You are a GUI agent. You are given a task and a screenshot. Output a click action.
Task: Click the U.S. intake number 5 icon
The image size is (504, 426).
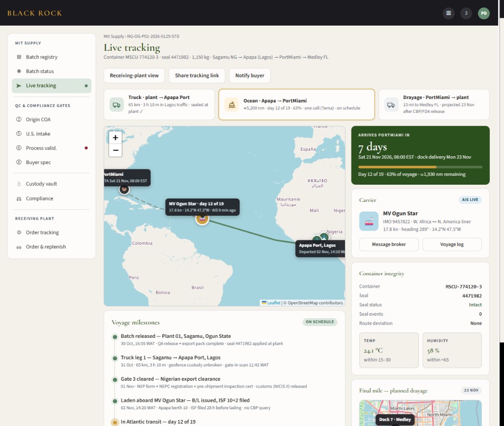coord(19,133)
